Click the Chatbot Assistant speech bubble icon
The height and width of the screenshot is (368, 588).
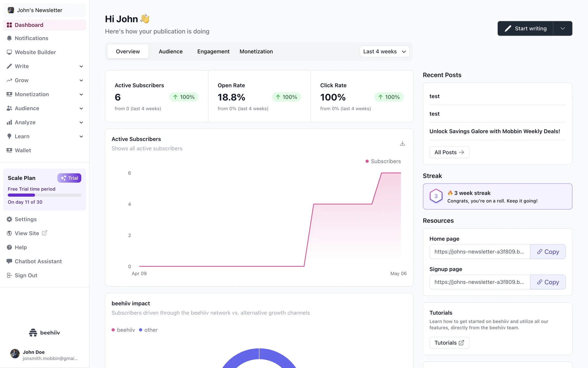[x=9, y=261]
